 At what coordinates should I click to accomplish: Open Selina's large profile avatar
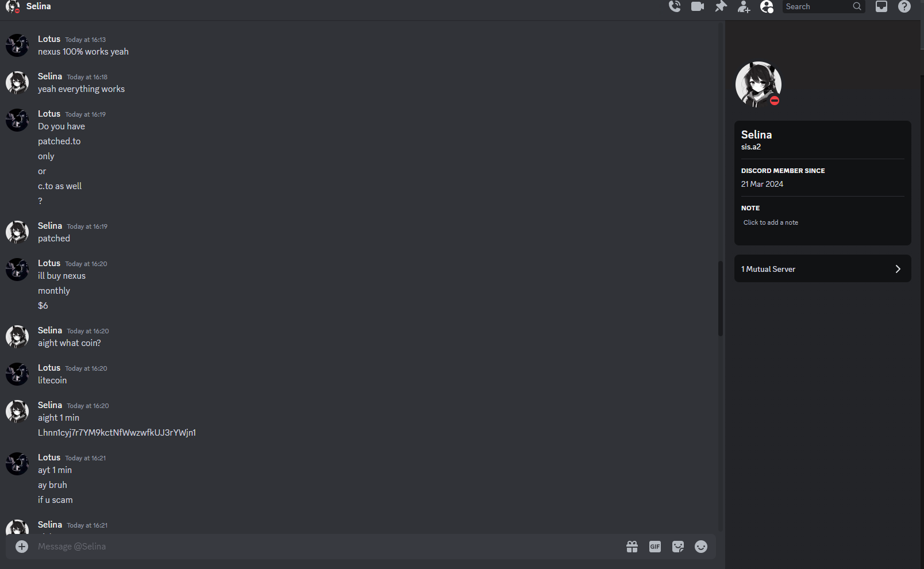759,84
